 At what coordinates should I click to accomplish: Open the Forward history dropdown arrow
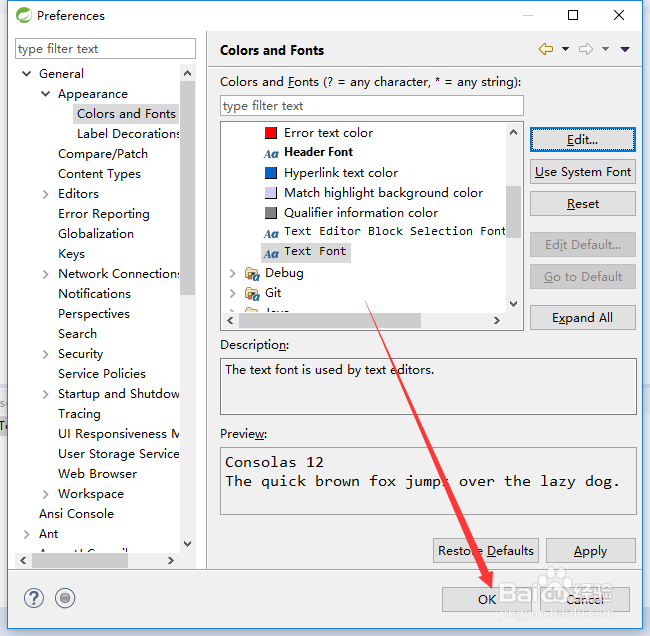(x=605, y=49)
